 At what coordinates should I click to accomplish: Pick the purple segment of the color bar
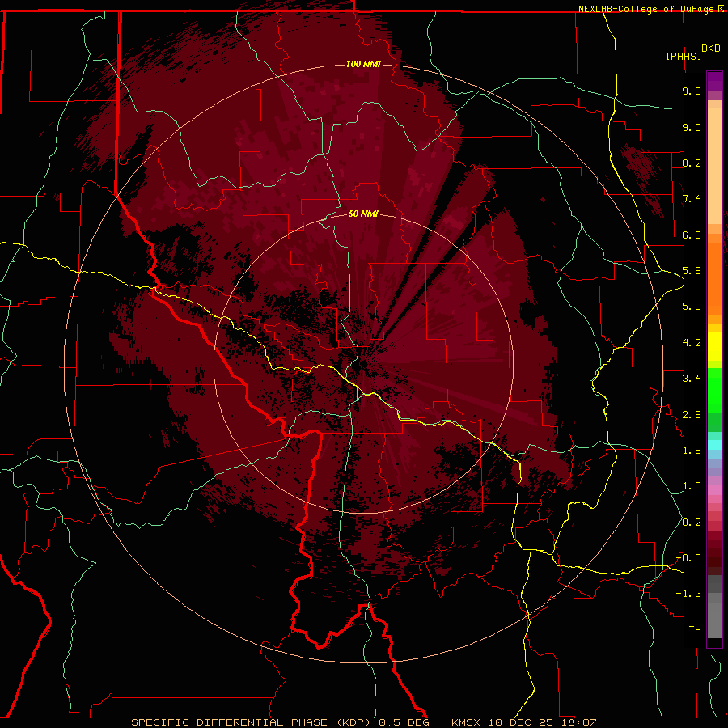point(714,82)
